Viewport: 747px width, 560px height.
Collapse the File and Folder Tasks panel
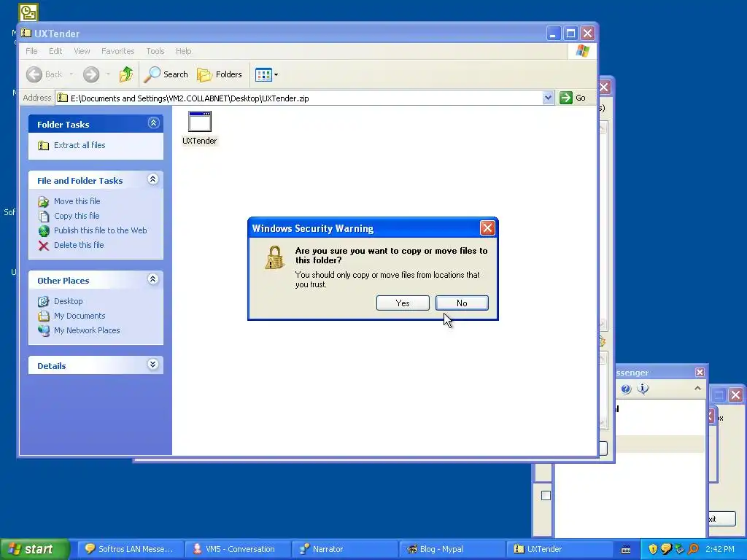tap(153, 179)
